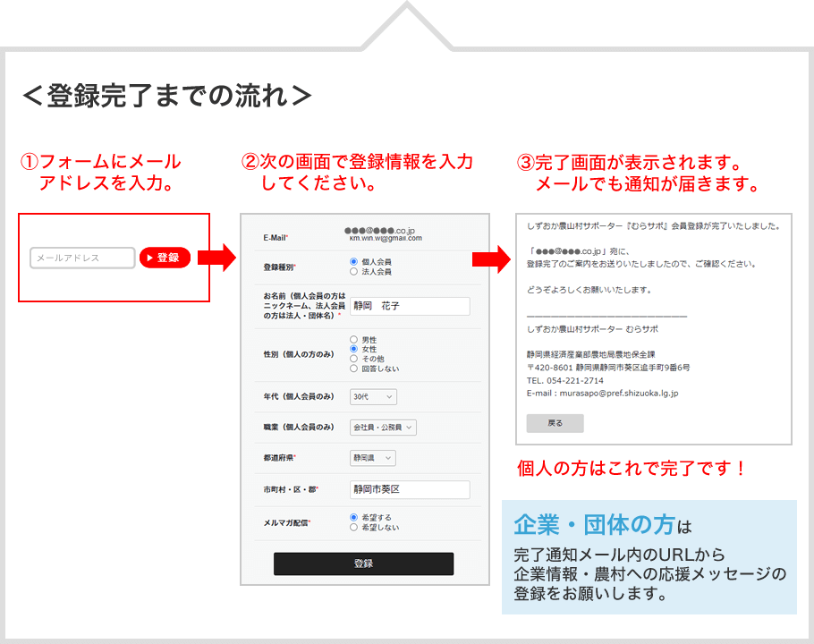Open the 都道府県 dropdown showing 静岡県
The height and width of the screenshot is (644, 814).
pos(372,458)
